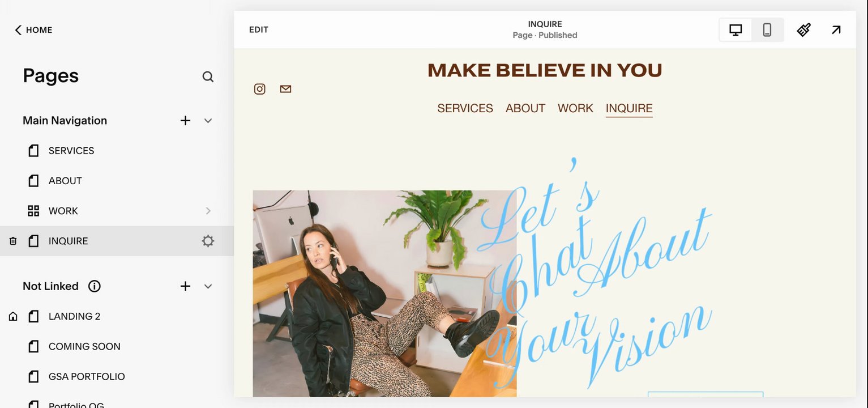Open the pages search icon
The image size is (868, 408).
click(x=208, y=76)
